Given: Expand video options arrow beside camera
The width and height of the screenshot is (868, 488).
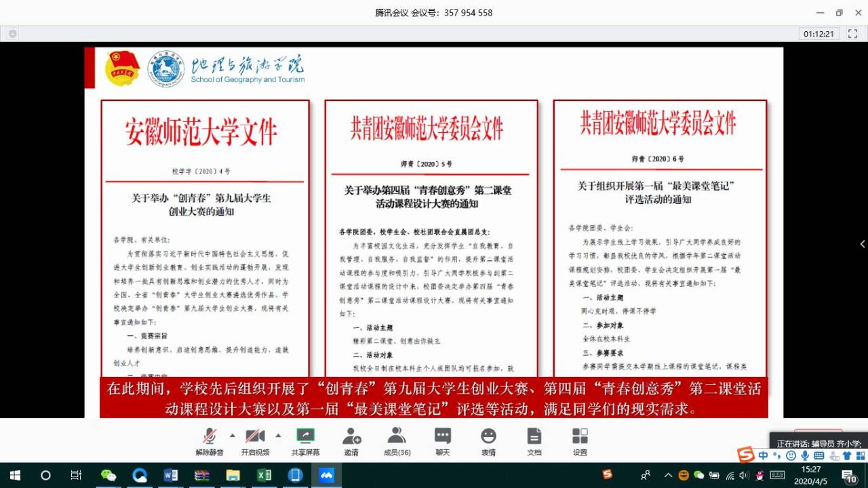Looking at the screenshot, I should (278, 435).
